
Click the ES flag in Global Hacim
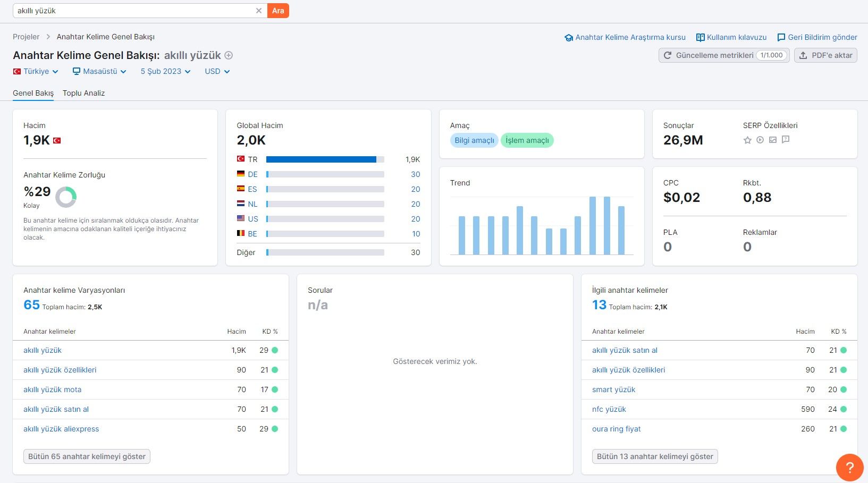[241, 189]
